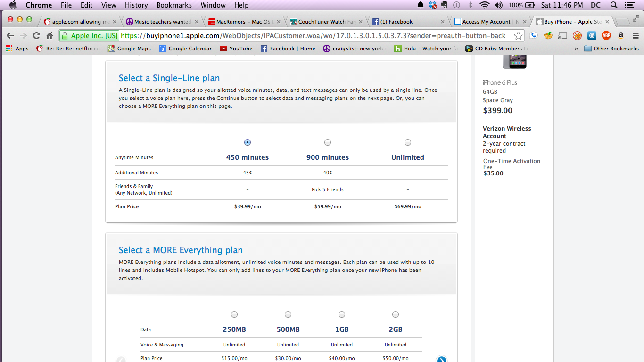Screen dimensions: 644x362
Task: Bookmark this page with the star icon
Action: coord(518,36)
